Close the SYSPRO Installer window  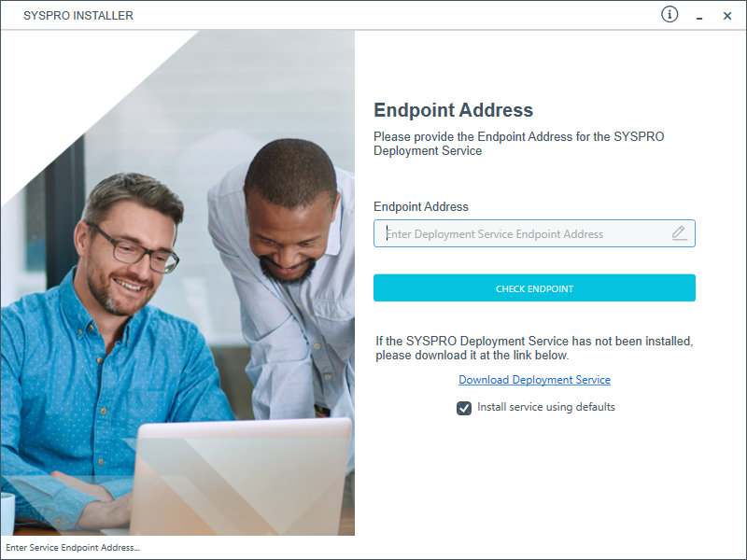[x=727, y=16]
